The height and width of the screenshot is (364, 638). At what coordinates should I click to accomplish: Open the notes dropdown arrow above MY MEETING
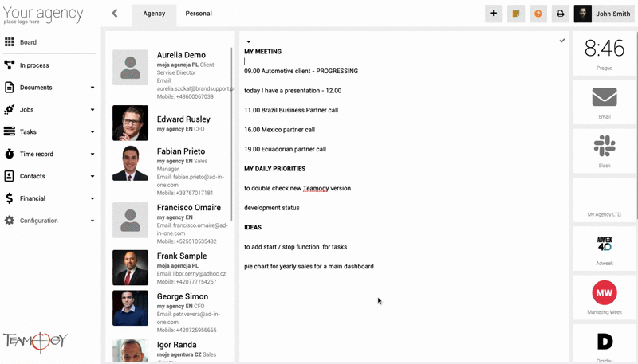pyautogui.click(x=249, y=42)
